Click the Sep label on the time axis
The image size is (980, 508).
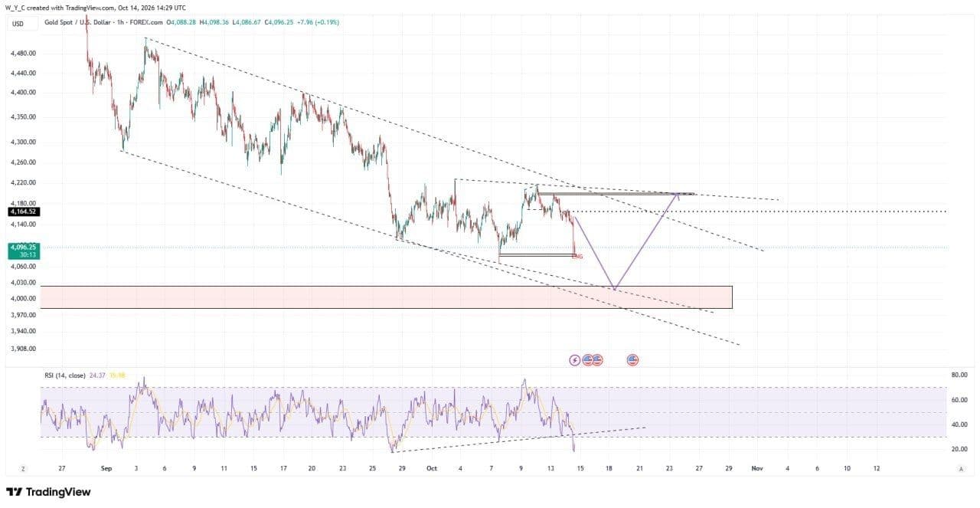click(x=106, y=468)
